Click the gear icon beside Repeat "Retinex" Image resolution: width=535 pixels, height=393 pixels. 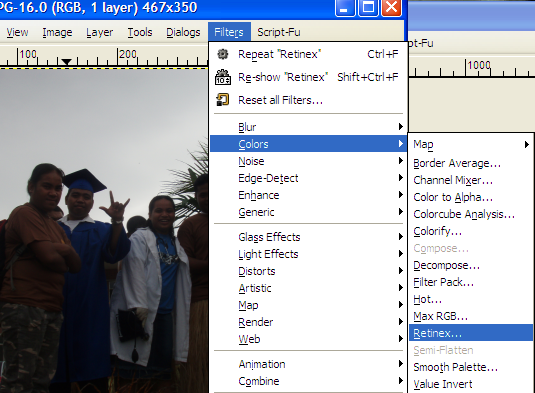tap(223, 54)
